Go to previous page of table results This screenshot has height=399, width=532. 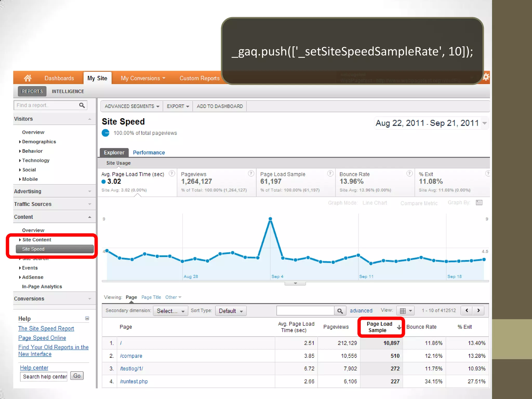click(467, 310)
